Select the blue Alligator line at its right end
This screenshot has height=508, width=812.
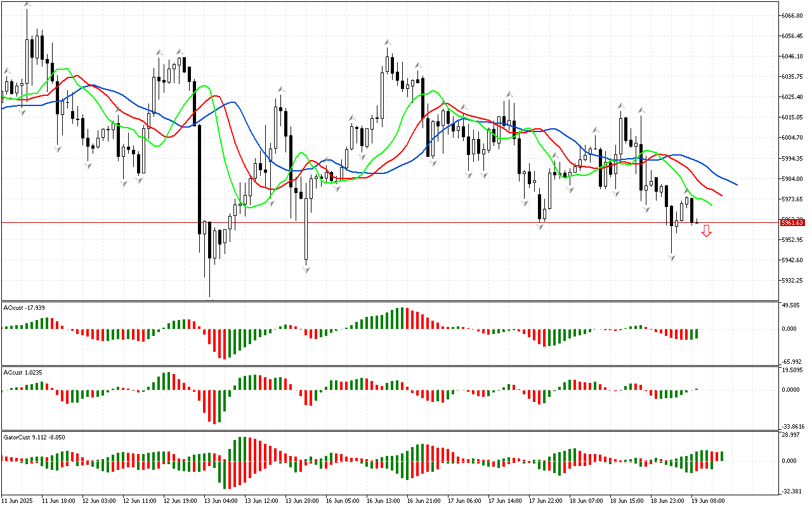pos(736,184)
